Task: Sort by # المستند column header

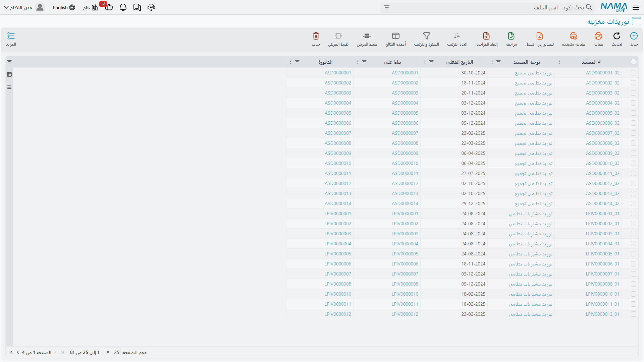Action: pos(591,62)
